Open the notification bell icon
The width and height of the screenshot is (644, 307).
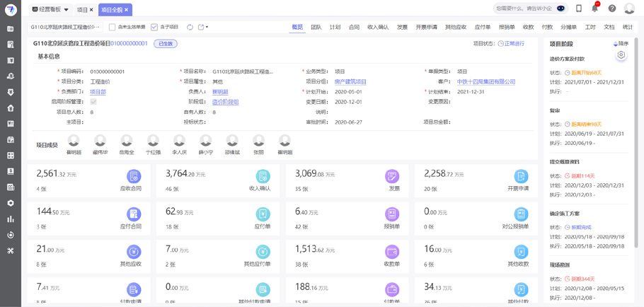pos(594,8)
